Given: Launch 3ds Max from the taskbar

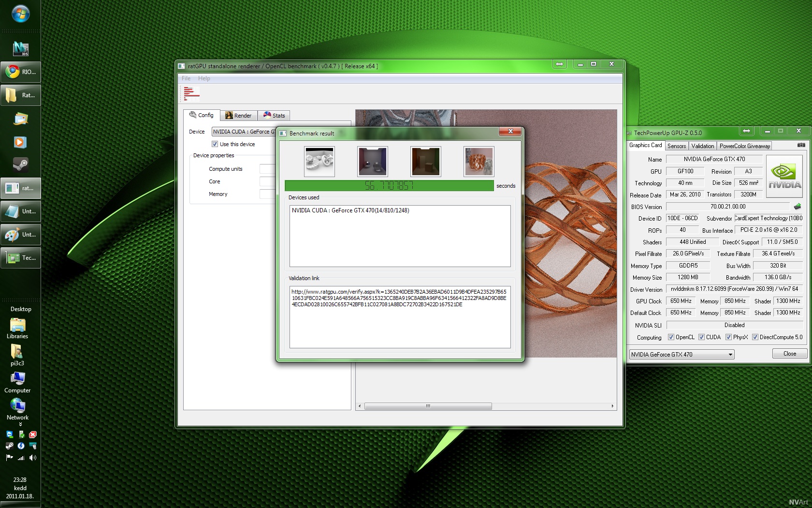Looking at the screenshot, I should click(20, 48).
